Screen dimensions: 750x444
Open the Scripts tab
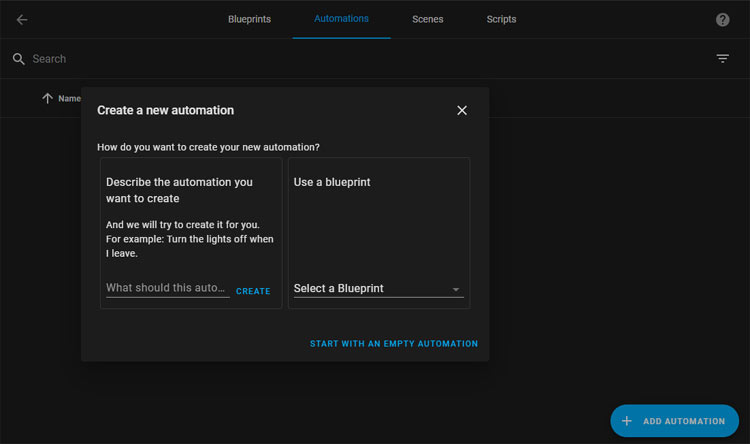click(502, 19)
